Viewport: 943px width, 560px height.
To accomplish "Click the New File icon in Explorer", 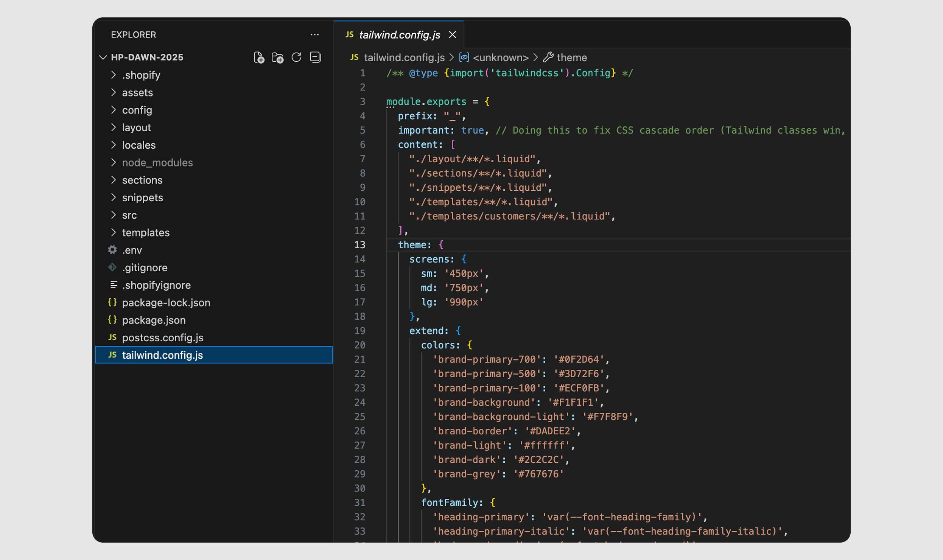I will pyautogui.click(x=259, y=58).
